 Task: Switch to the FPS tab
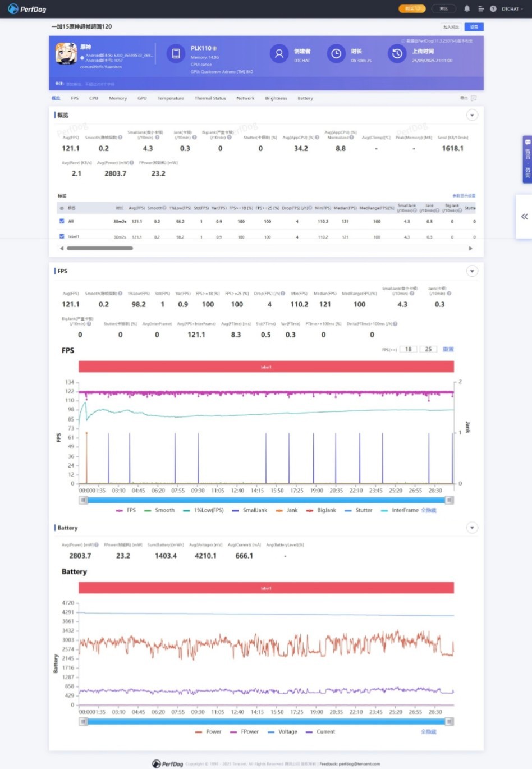coord(75,98)
